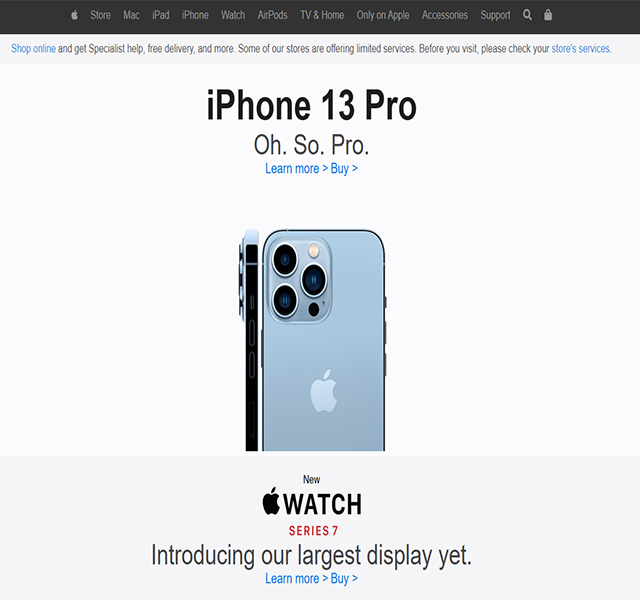
Task: Follow the Shop online link
Action: click(x=33, y=49)
